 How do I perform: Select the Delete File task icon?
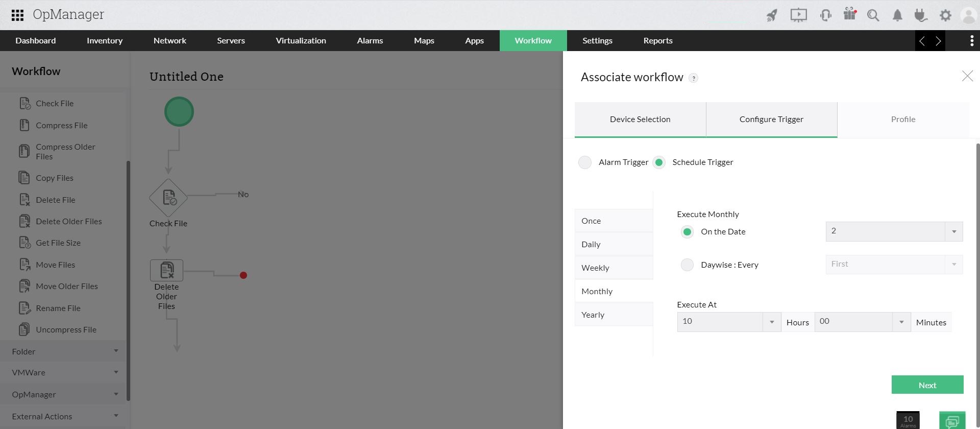[24, 200]
